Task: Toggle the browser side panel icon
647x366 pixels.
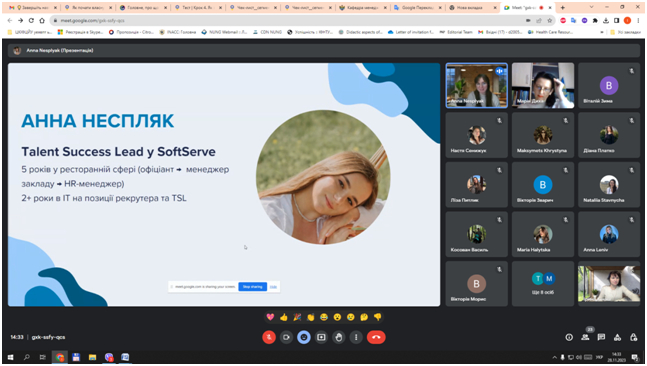Action: (616, 20)
